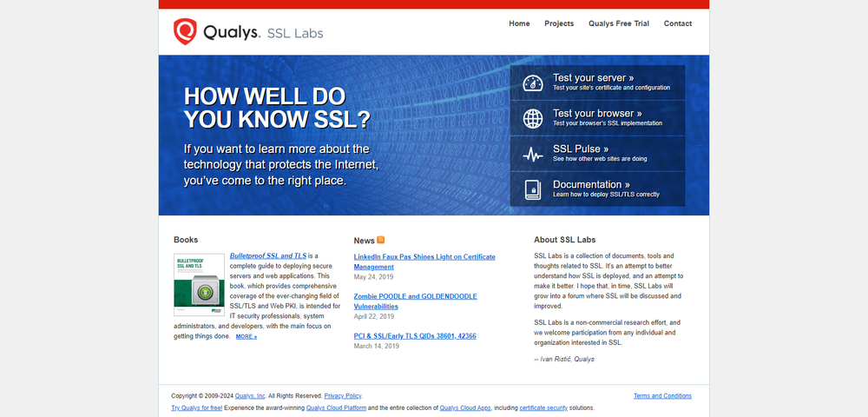868x417 pixels.
Task: Click the Try Qualys for free! link
Action: 196,407
